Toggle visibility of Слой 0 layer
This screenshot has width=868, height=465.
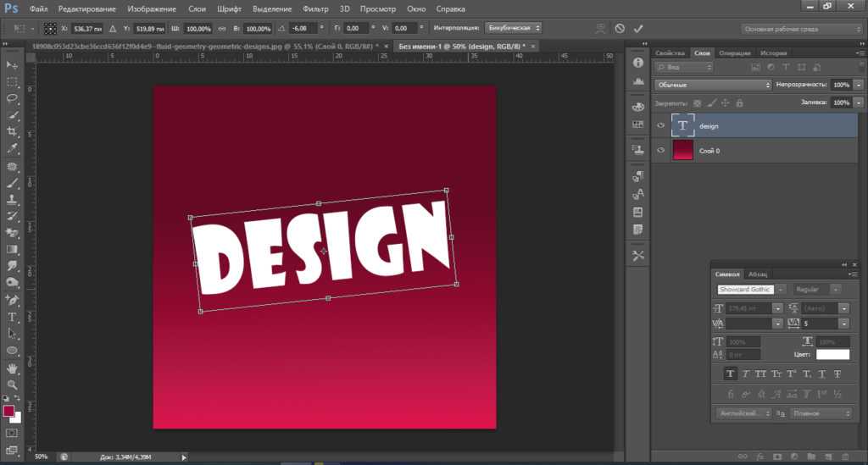tap(661, 150)
